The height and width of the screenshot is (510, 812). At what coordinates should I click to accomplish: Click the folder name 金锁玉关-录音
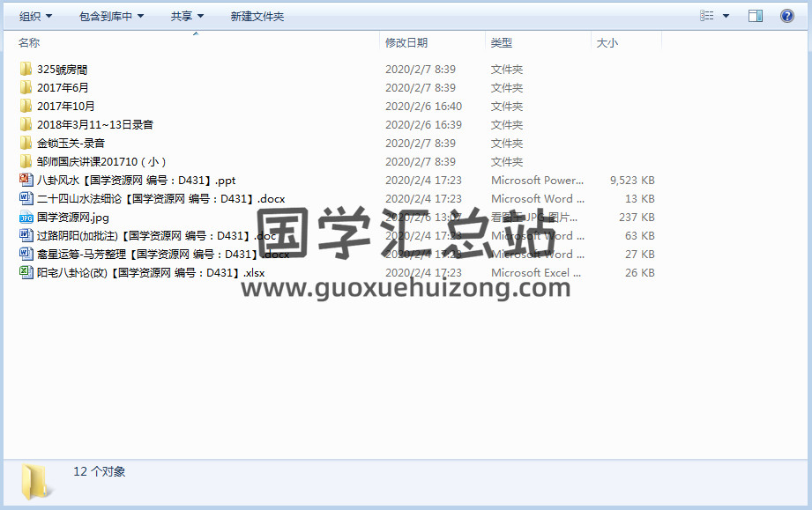coord(71,144)
